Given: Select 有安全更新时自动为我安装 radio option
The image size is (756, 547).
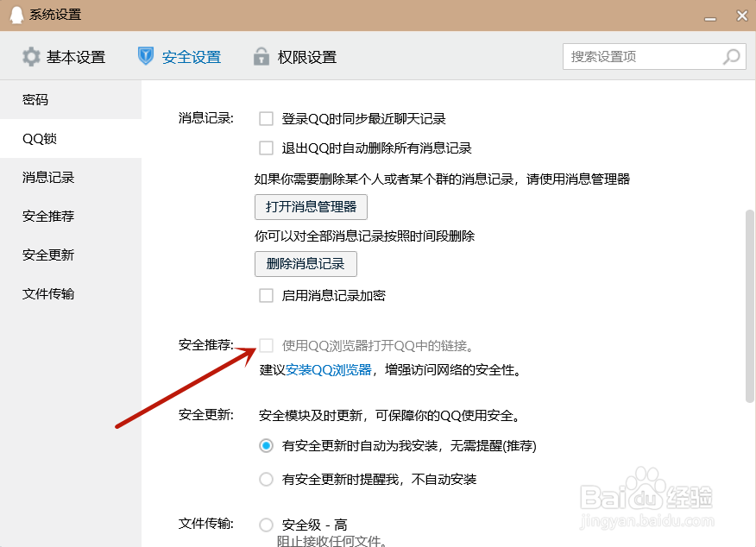Looking at the screenshot, I should coord(266,446).
